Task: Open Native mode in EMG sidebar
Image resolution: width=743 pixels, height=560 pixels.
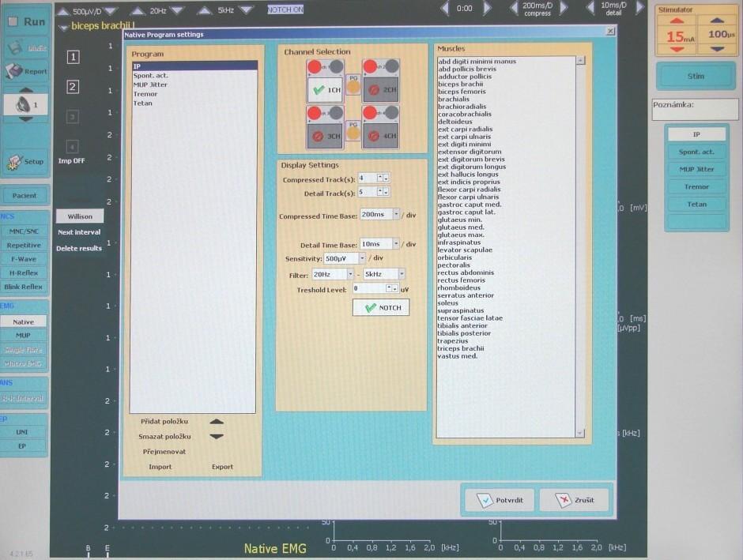Action: (x=23, y=321)
